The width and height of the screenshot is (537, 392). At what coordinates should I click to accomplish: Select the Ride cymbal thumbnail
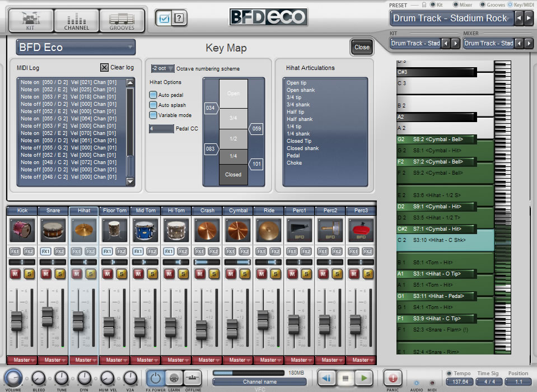click(x=269, y=230)
